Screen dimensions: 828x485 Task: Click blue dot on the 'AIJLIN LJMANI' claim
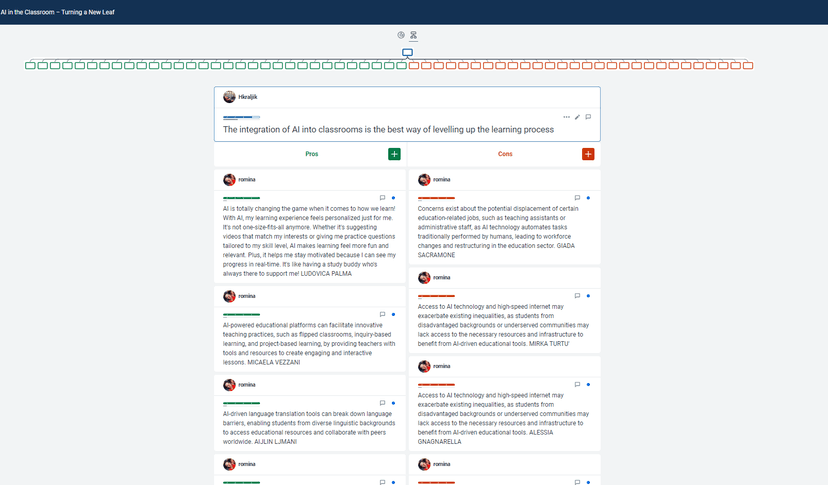point(394,402)
